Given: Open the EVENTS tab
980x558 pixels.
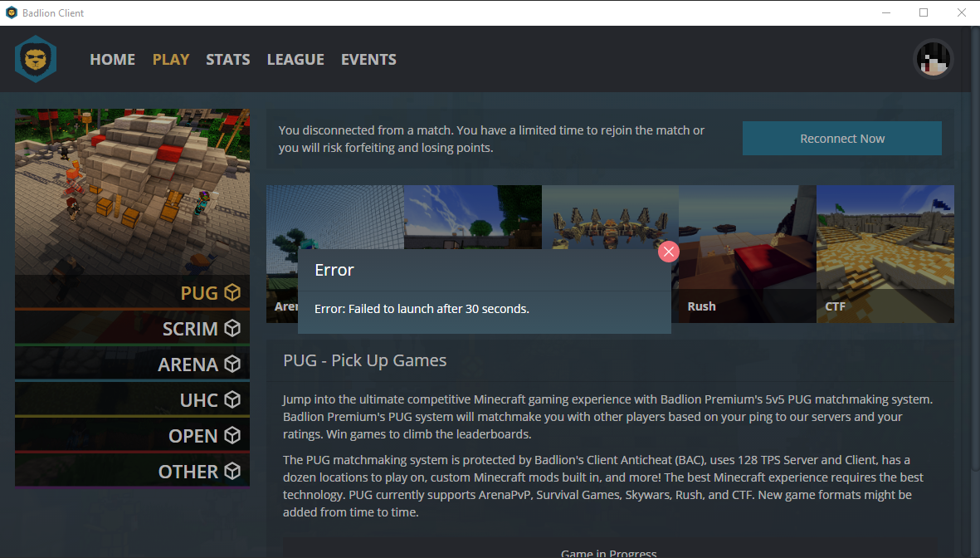Looking at the screenshot, I should point(368,60).
